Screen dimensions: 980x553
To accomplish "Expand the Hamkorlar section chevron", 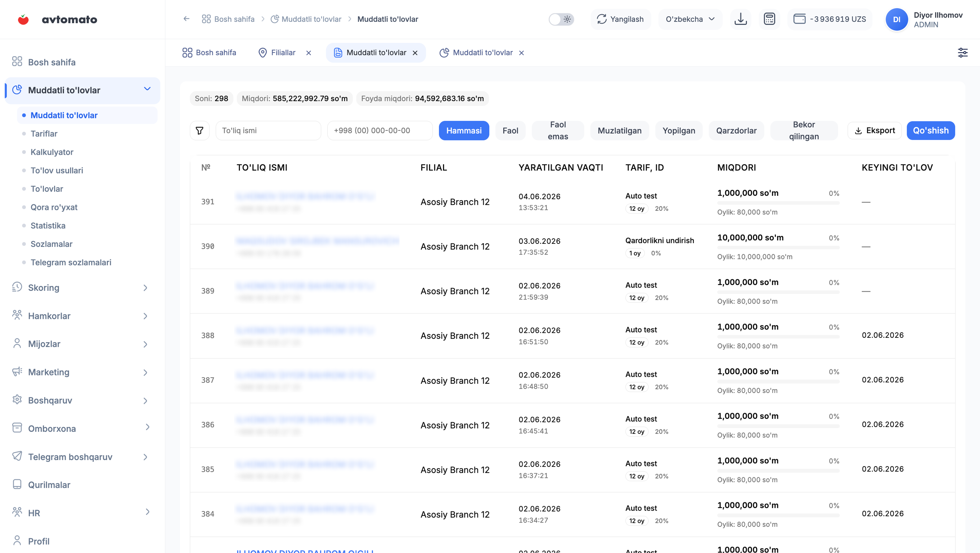I will pos(145,316).
